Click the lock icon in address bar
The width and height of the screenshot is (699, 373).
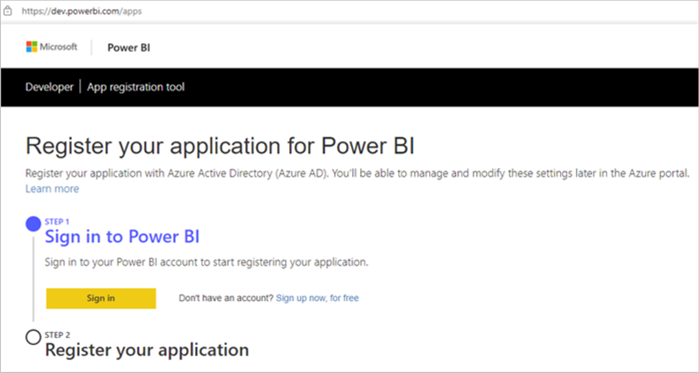8,11
